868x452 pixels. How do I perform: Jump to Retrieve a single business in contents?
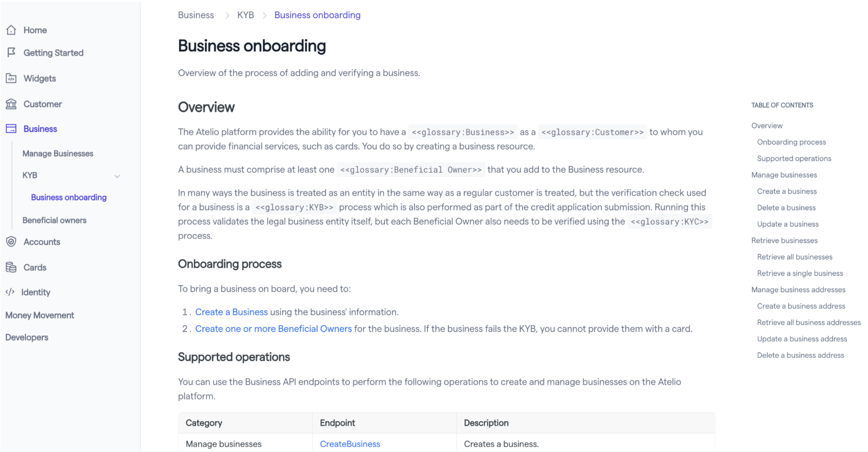click(800, 273)
